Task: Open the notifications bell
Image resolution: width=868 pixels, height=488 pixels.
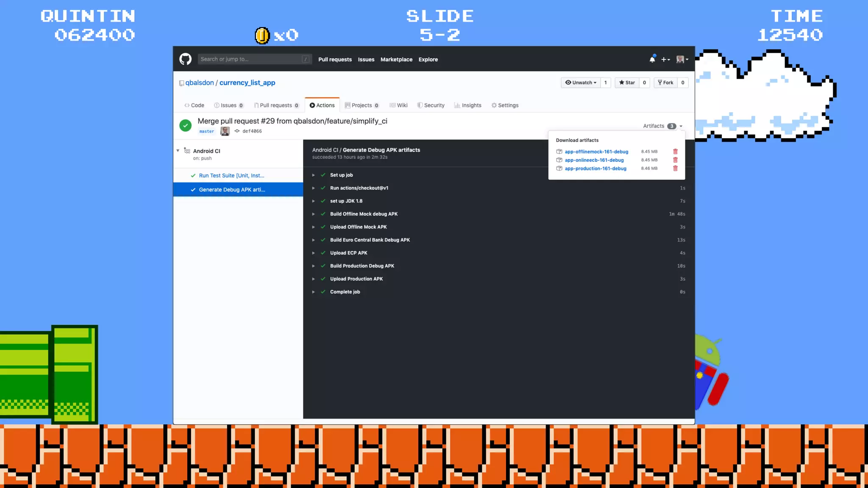Action: pyautogui.click(x=652, y=59)
